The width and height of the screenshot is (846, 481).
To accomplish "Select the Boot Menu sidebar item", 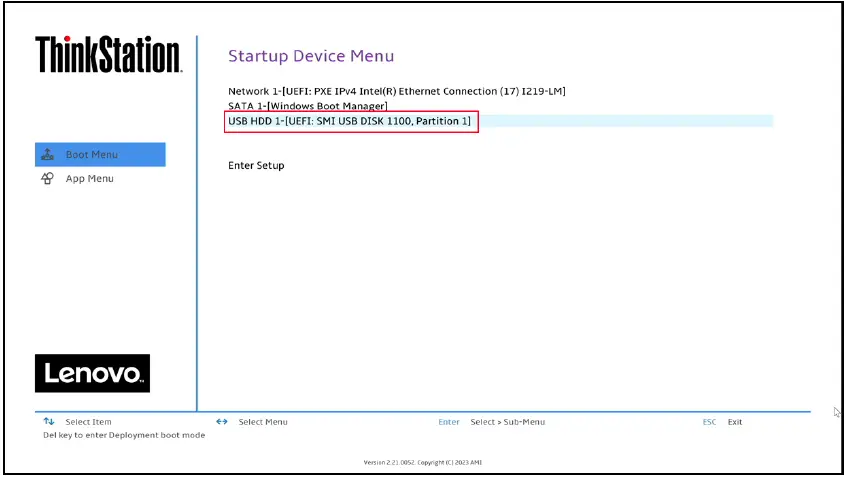I will tap(100, 154).
